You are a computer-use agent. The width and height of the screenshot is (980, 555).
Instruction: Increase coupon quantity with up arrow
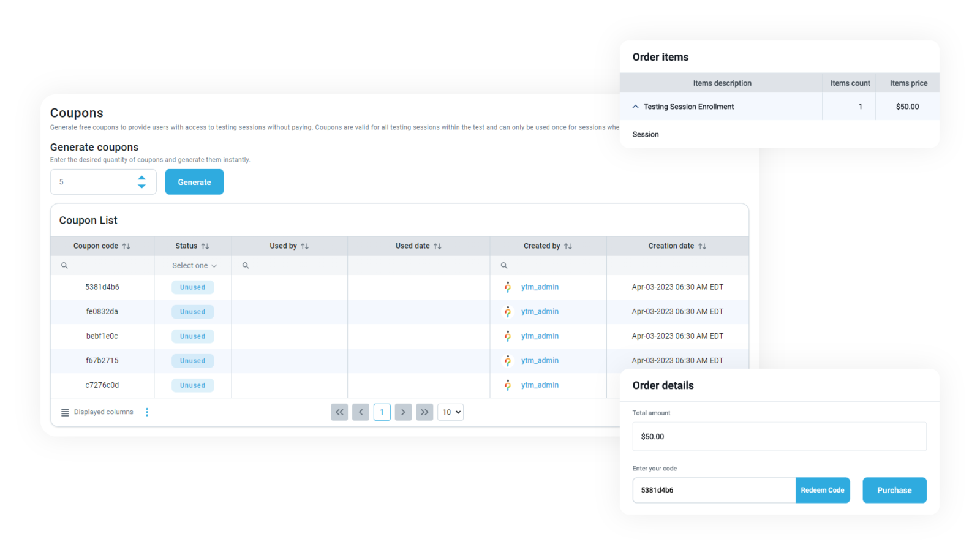pyautogui.click(x=141, y=178)
